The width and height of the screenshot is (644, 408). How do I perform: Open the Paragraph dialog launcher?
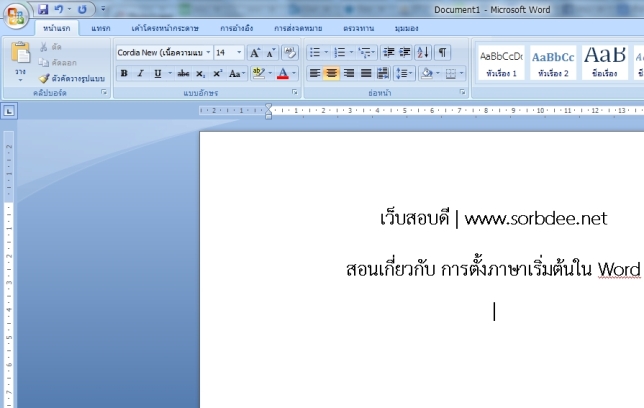coord(462,92)
